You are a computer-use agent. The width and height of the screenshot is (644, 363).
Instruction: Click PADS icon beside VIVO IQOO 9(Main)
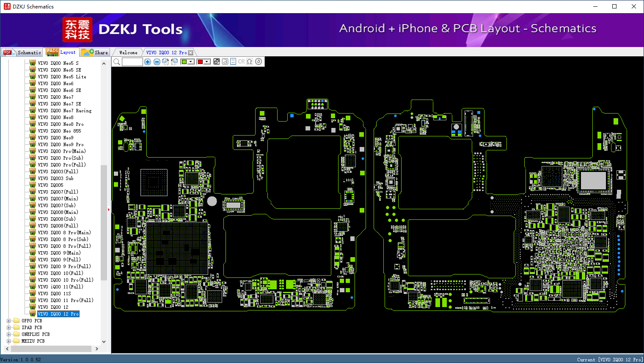pyautogui.click(x=33, y=253)
